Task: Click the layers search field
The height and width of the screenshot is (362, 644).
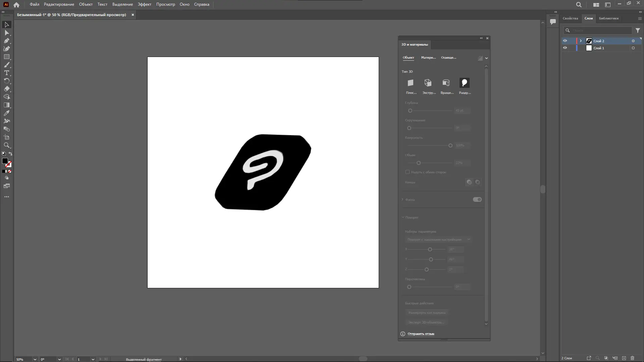Action: 597,30
